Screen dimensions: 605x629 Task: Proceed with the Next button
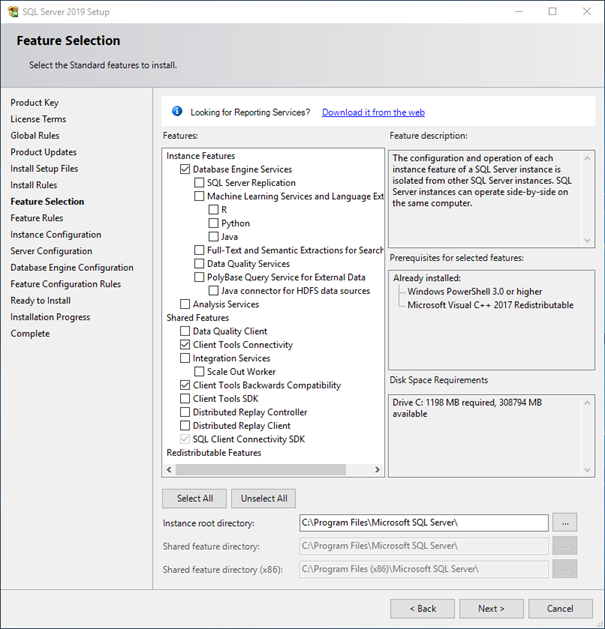click(491, 609)
